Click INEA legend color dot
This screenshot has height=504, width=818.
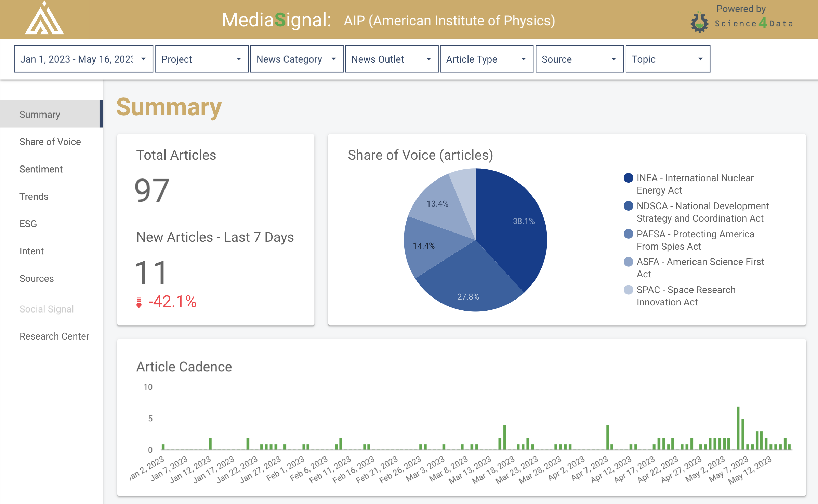[x=628, y=178]
